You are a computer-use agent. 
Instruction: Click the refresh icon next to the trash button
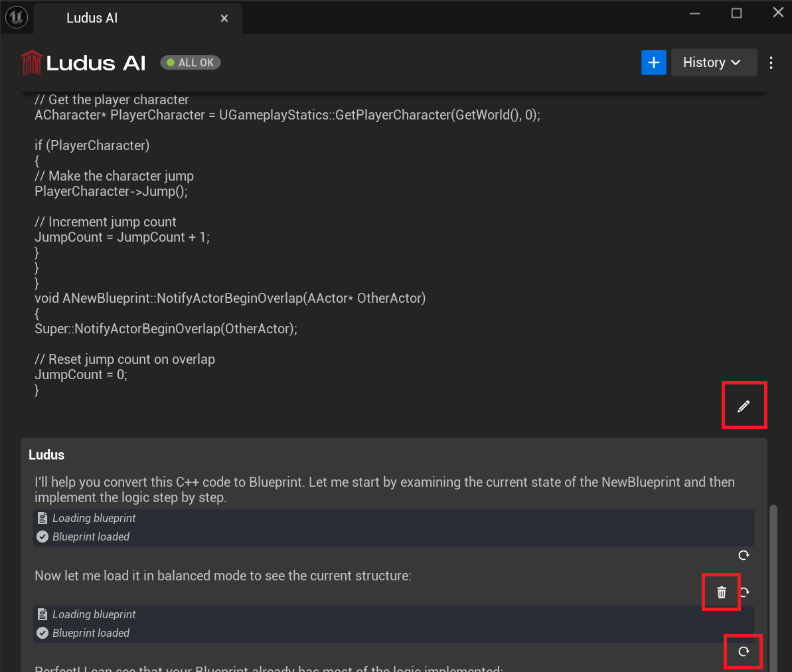(x=744, y=592)
